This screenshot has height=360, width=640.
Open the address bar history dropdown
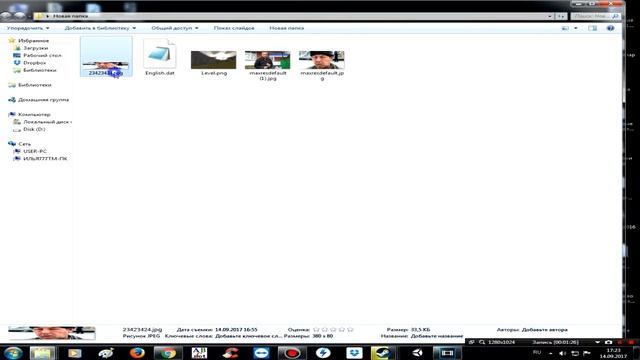pos(550,16)
